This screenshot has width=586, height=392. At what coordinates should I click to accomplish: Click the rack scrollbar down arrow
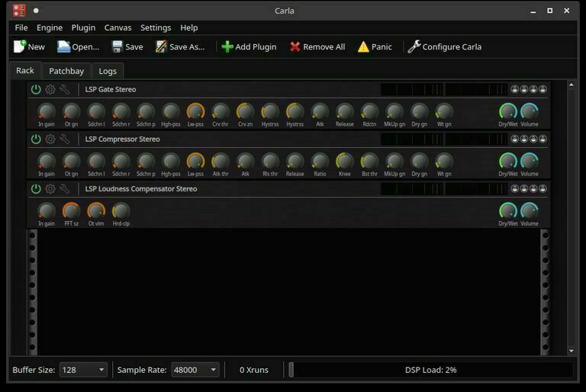pos(571,351)
